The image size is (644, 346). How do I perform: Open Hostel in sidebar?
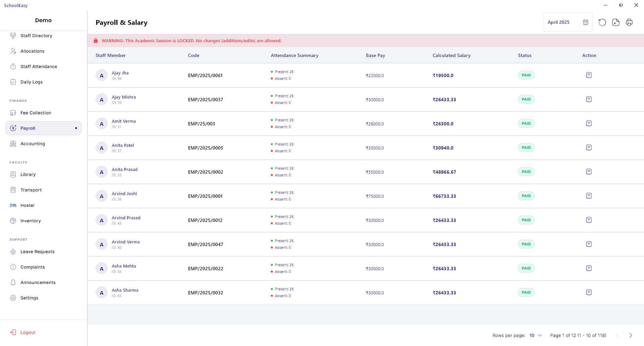pyautogui.click(x=43, y=205)
